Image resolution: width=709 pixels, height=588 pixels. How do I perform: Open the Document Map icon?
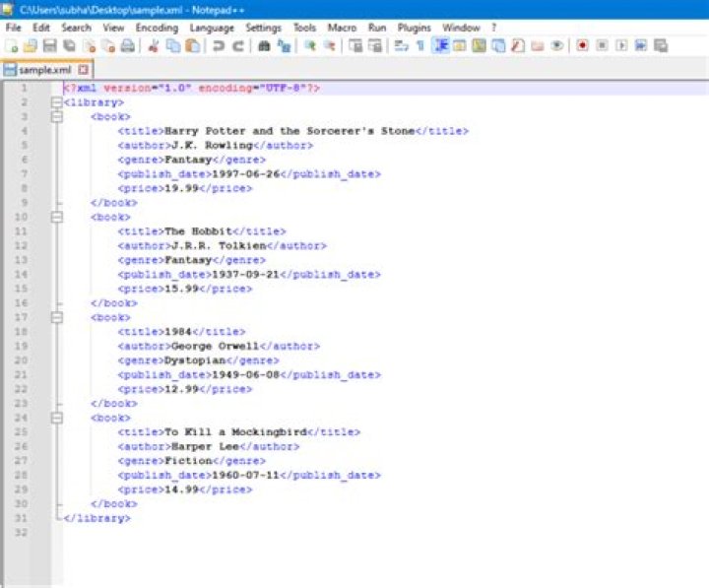pos(479,45)
